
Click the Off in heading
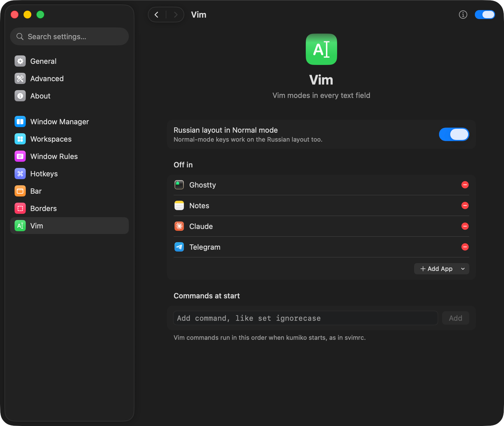183,165
